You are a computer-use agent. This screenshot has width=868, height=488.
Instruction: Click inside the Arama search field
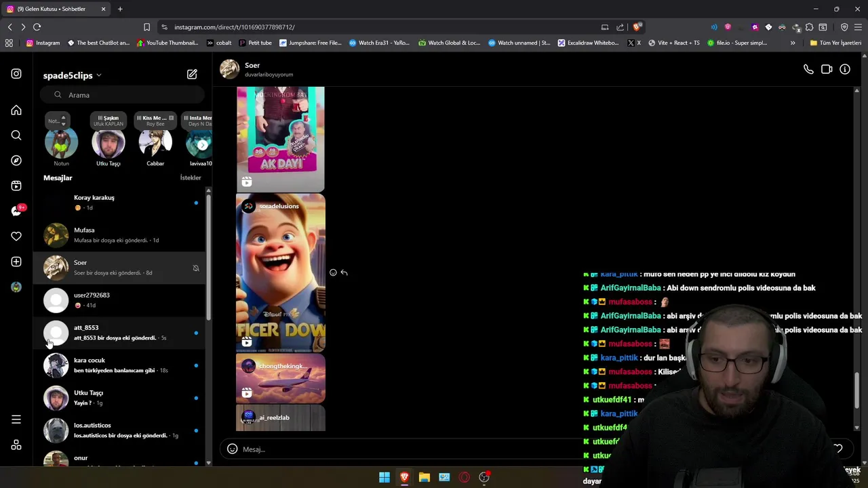click(122, 95)
